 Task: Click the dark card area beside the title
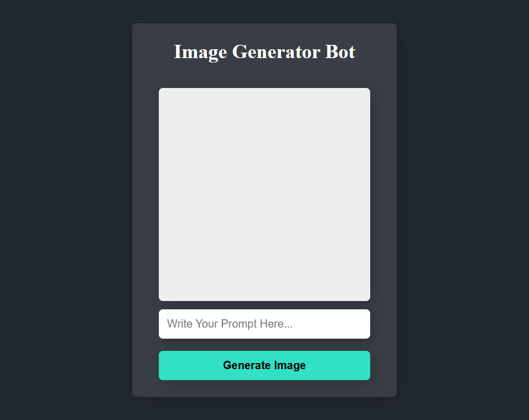376,51
